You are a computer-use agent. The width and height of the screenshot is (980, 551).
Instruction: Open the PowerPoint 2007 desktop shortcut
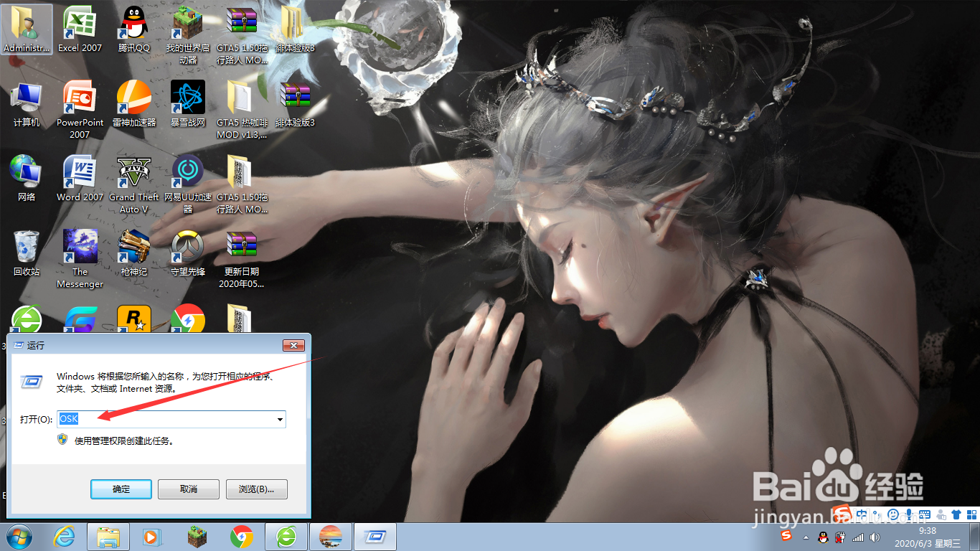[80, 110]
